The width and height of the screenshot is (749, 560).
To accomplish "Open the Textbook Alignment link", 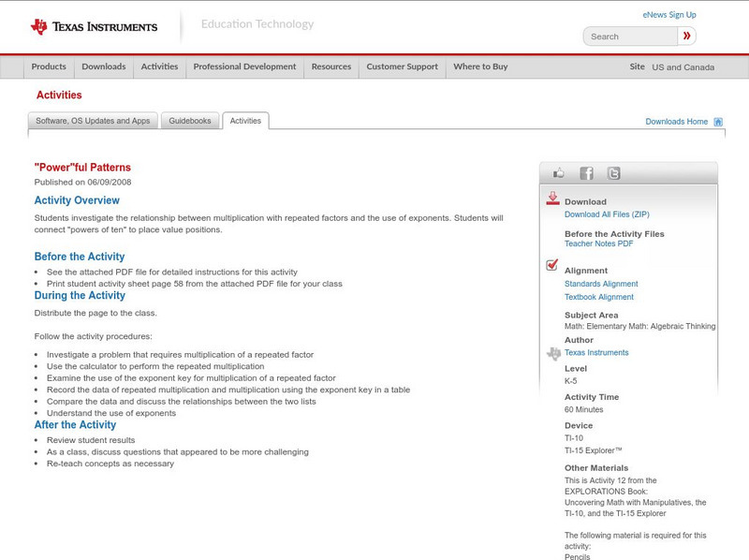I will click(599, 297).
